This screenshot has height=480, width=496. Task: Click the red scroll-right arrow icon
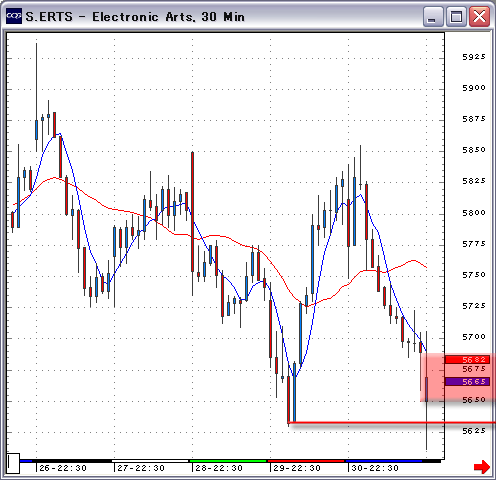pos(482,466)
